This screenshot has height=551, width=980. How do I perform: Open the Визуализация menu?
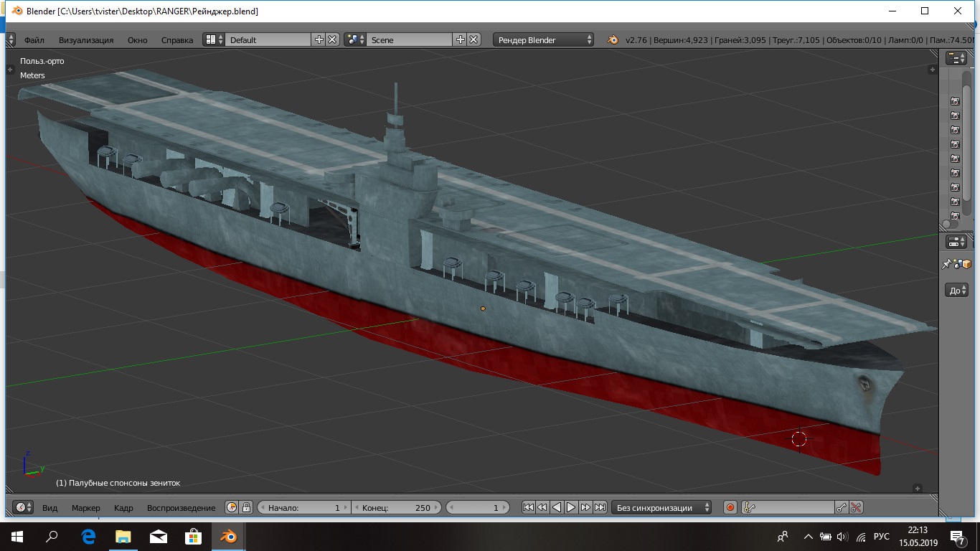pos(86,40)
